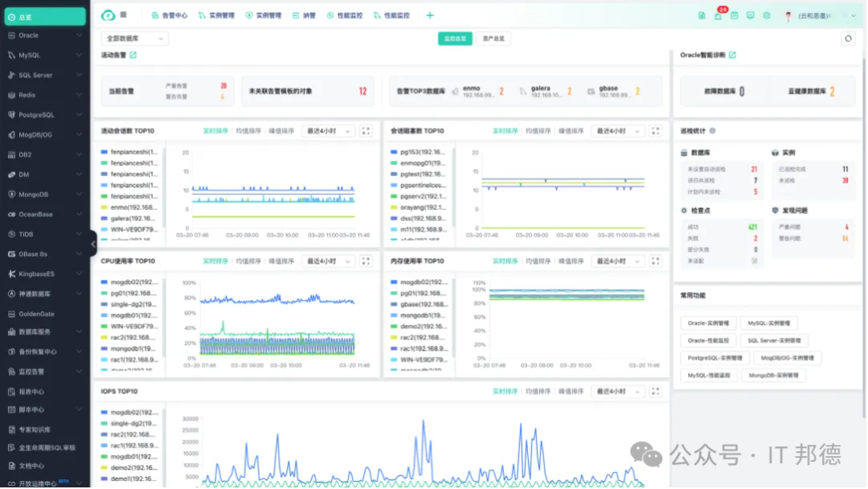Screen dimensions: 868x489
Task: Click the MySQL-实例管理 shortcut button
Action: pos(768,323)
